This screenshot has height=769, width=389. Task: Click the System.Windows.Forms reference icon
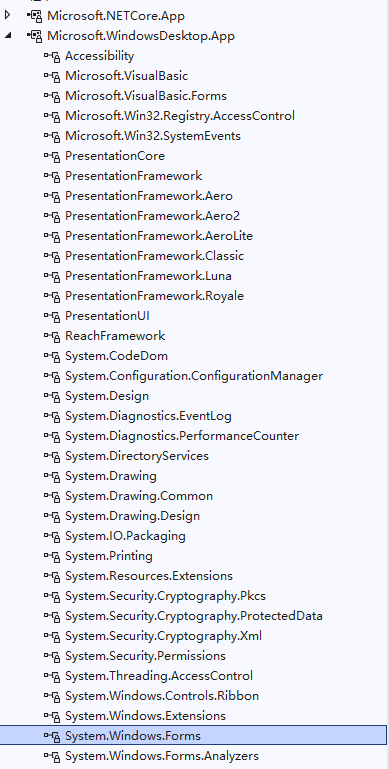[x=52, y=736]
